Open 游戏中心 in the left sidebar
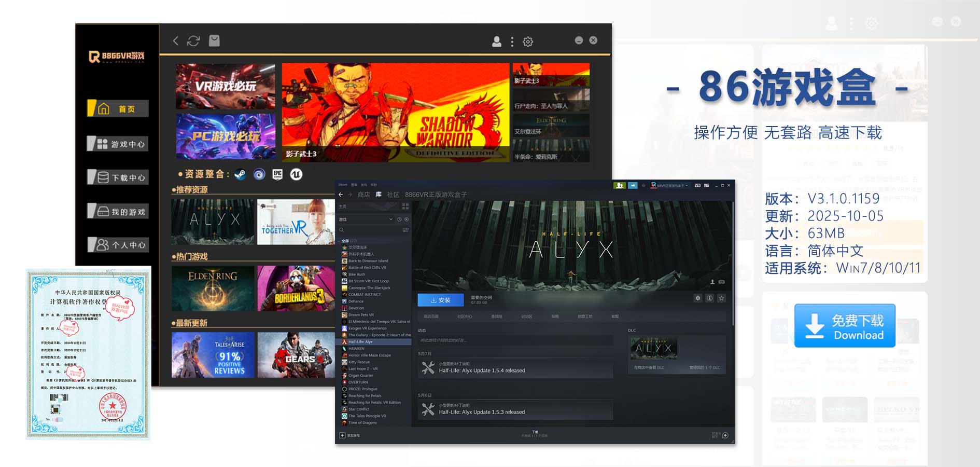 point(118,144)
